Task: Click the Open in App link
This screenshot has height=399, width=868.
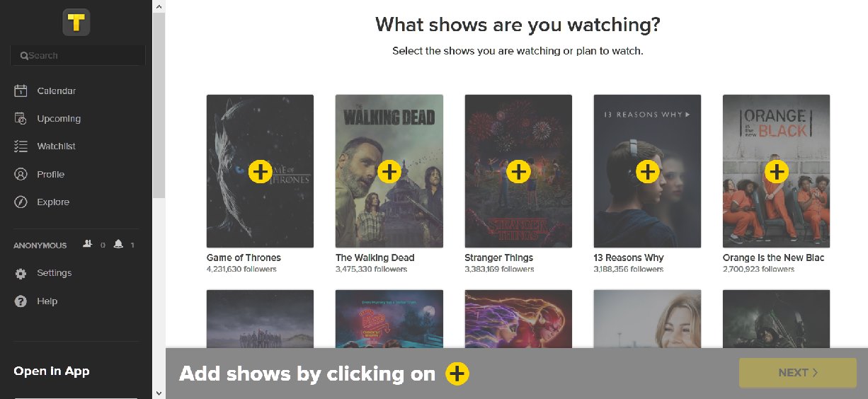Action: pos(52,371)
